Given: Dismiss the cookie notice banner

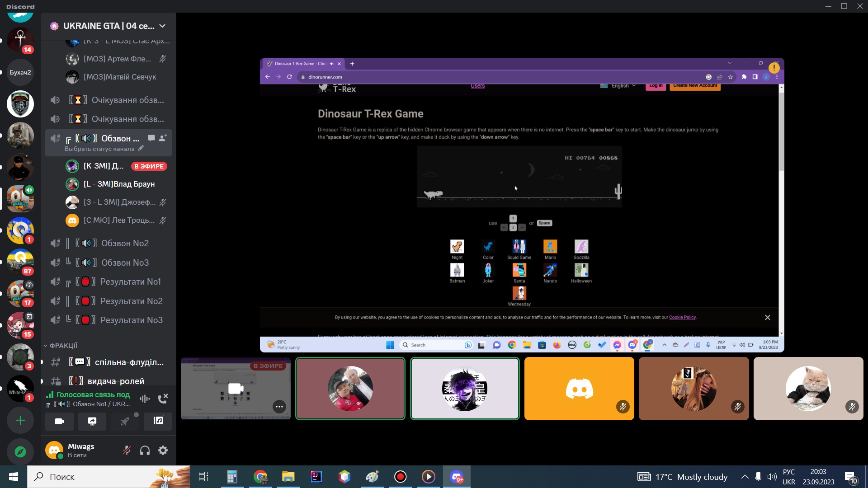Looking at the screenshot, I should click(768, 318).
